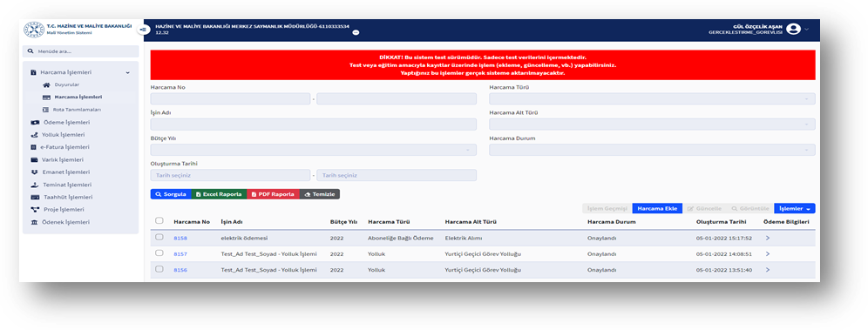Open Ödenek İşlemleri menu
The height and width of the screenshot is (330, 868).
pos(66,222)
